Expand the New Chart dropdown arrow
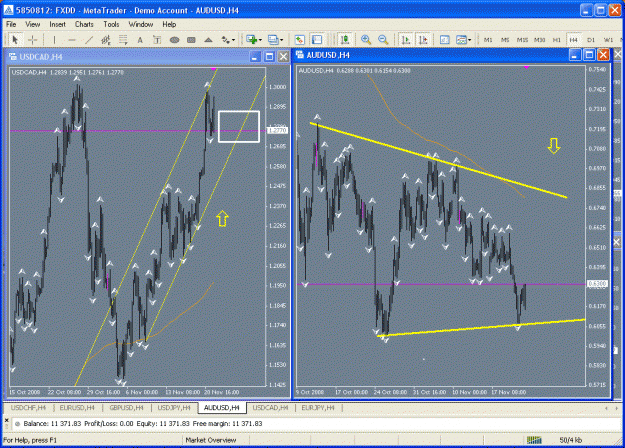 tap(260, 40)
